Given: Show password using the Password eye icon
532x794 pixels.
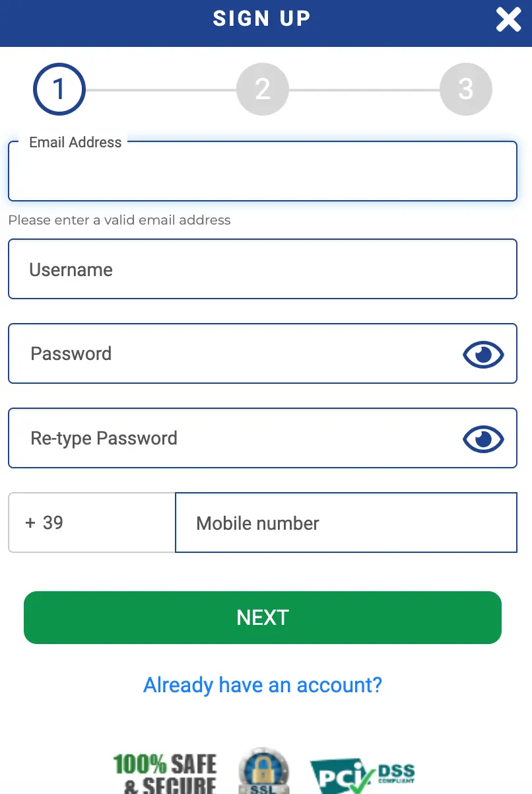Looking at the screenshot, I should 483,355.
